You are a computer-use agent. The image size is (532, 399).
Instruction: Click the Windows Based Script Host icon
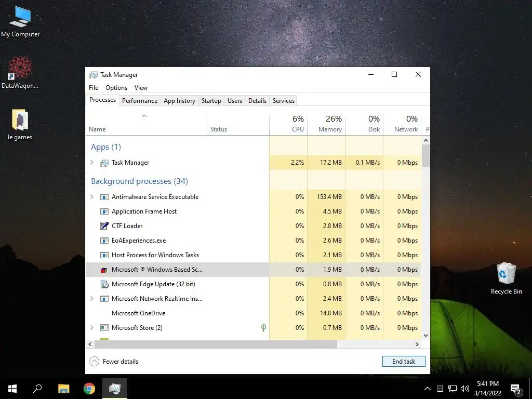[104, 270]
